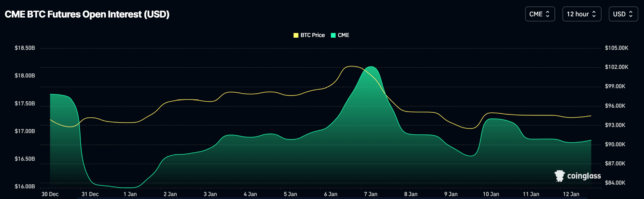This screenshot has height=199, width=644.
Task: Click the yellow BTC Price legend swatch
Action: pos(296,35)
